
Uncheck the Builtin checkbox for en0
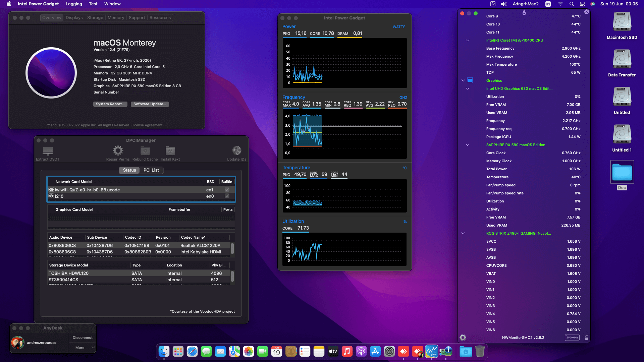pos(227,196)
